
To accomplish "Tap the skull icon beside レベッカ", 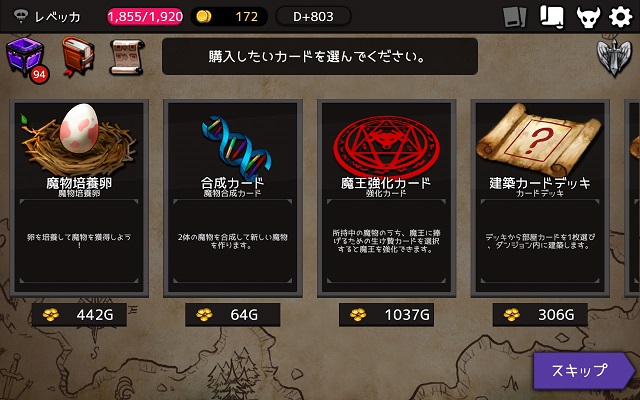I will pos(20,16).
